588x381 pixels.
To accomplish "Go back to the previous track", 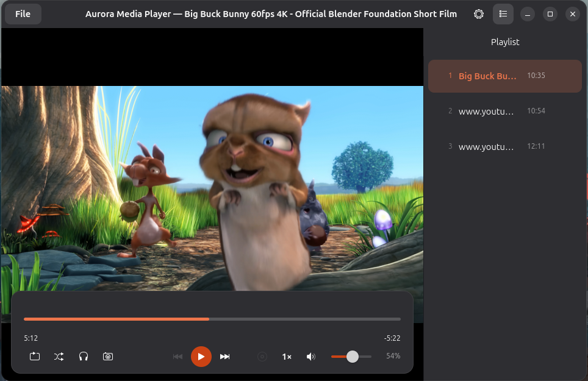I will (x=177, y=357).
